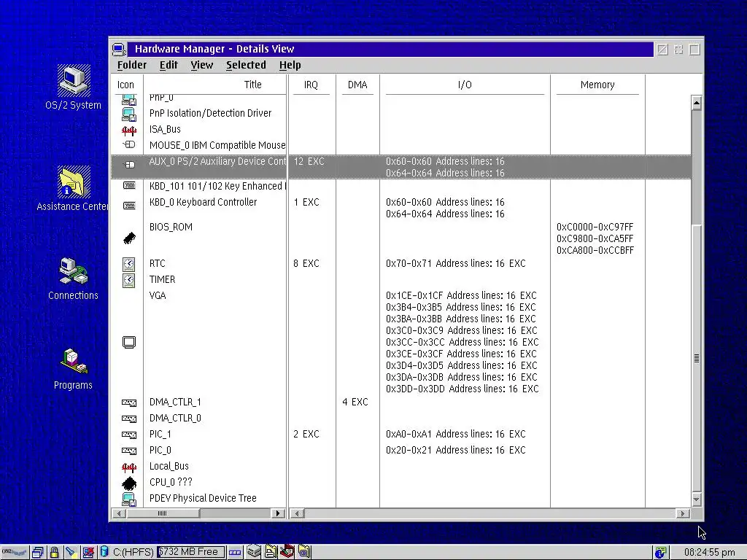Click the 6732 MB Free disk indicator
Screen dimensions: 747x560
[190, 553]
